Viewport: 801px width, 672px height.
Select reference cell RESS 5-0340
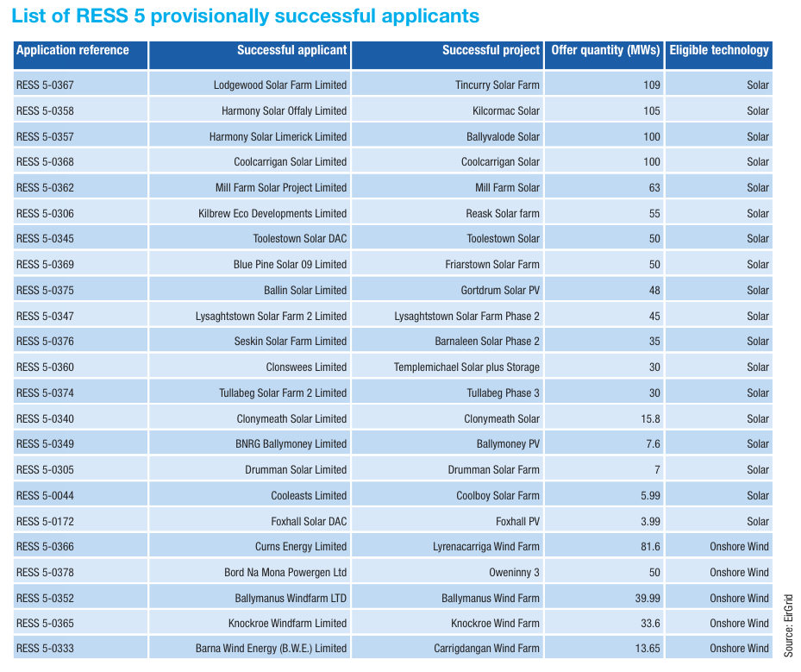click(x=45, y=419)
